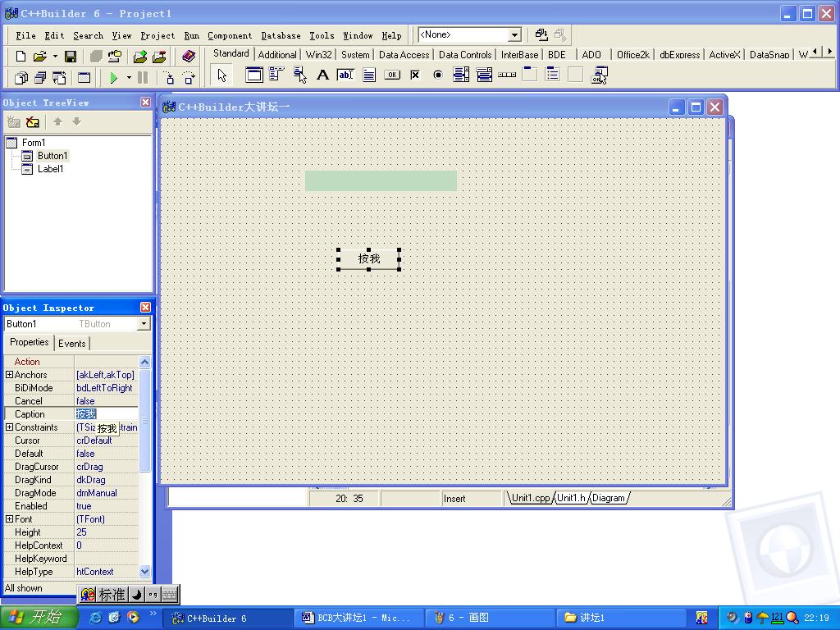Click the Step Over icon
This screenshot has width=840, height=630.
189,78
